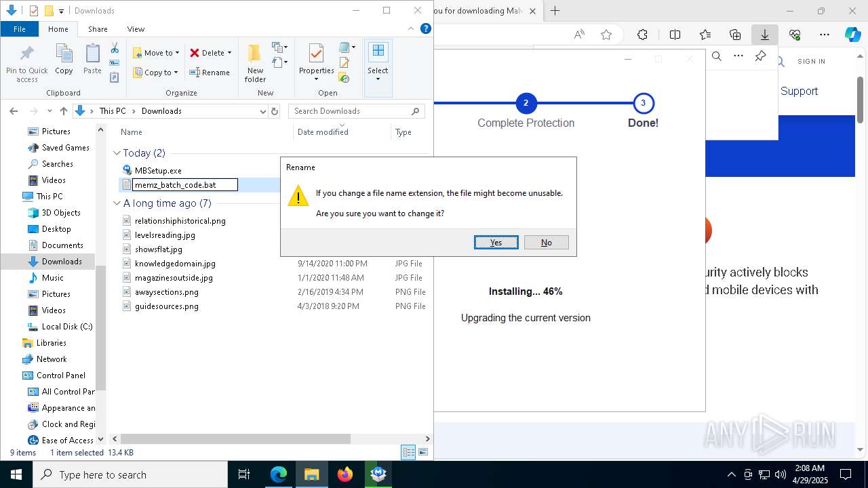This screenshot has height=488, width=868.
Task: Open the Edge Downloads arrow icon
Action: 764,35
